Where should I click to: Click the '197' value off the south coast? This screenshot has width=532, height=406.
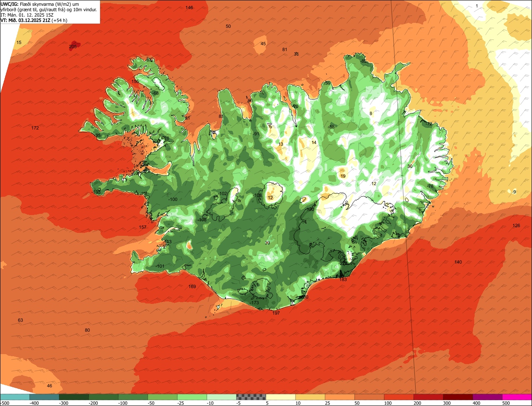tap(276, 313)
